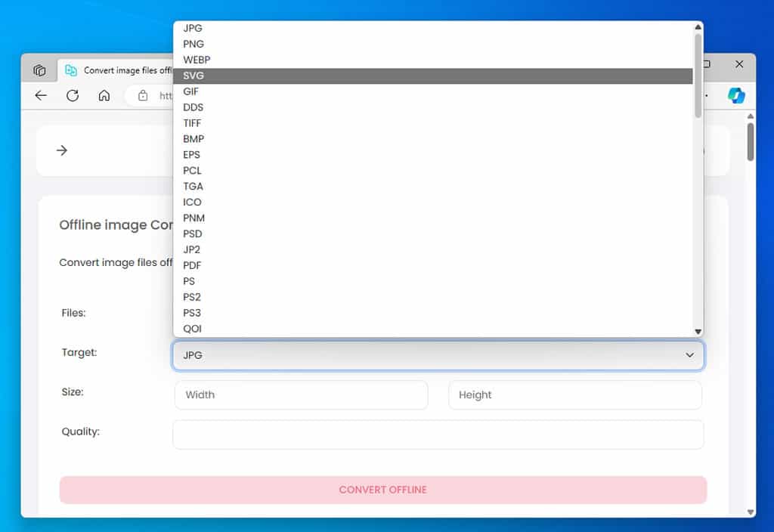Select the highlighted SVG option
This screenshot has height=532, width=774.
(x=433, y=76)
